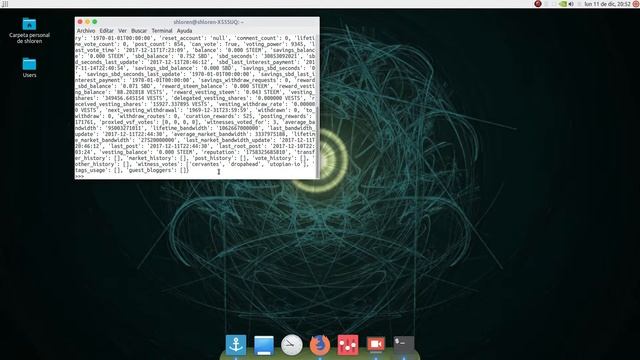640x360 pixels.
Task: Open the volume speaker indicator in panel
Action: (x=571, y=4)
